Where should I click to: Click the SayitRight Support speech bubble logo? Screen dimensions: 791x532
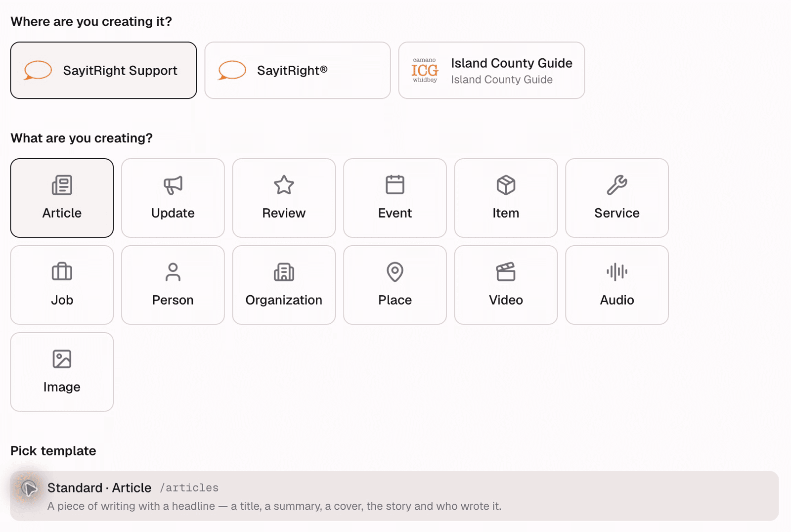tap(38, 70)
